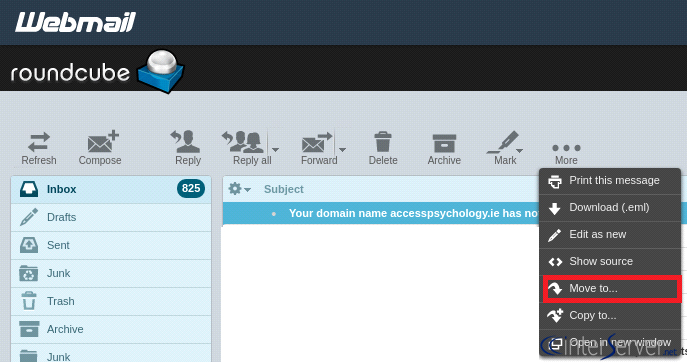Screen dimensions: 687x362
Task: Click the Forward envelope icon
Action: coord(316,142)
